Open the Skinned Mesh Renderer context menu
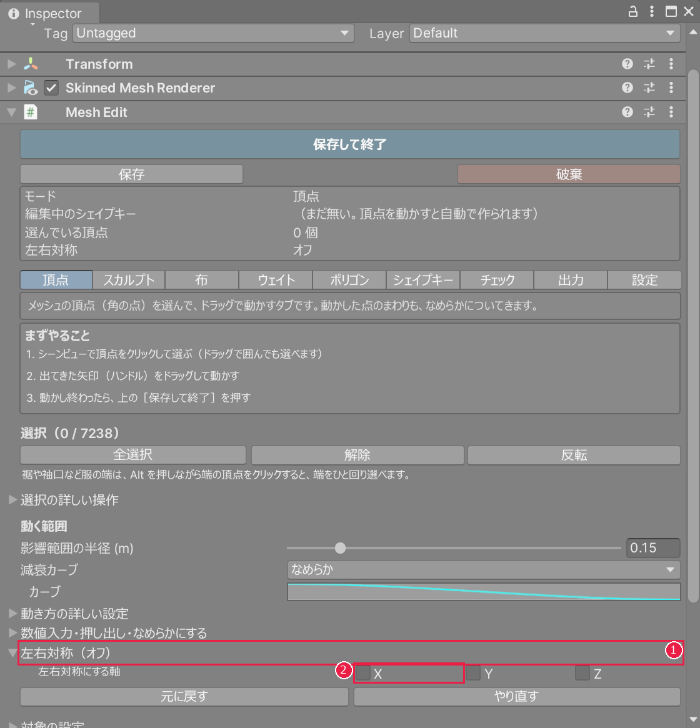The width and height of the screenshot is (700, 728). pos(671,87)
